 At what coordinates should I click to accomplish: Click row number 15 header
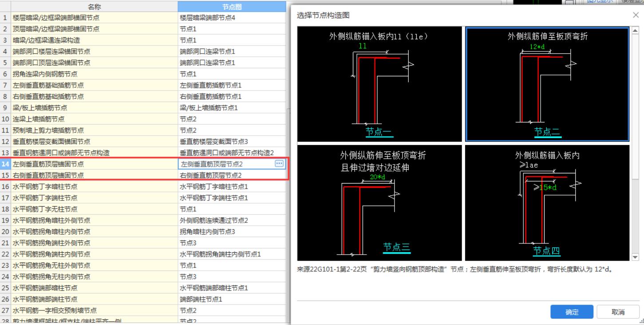pyautogui.click(x=5, y=175)
